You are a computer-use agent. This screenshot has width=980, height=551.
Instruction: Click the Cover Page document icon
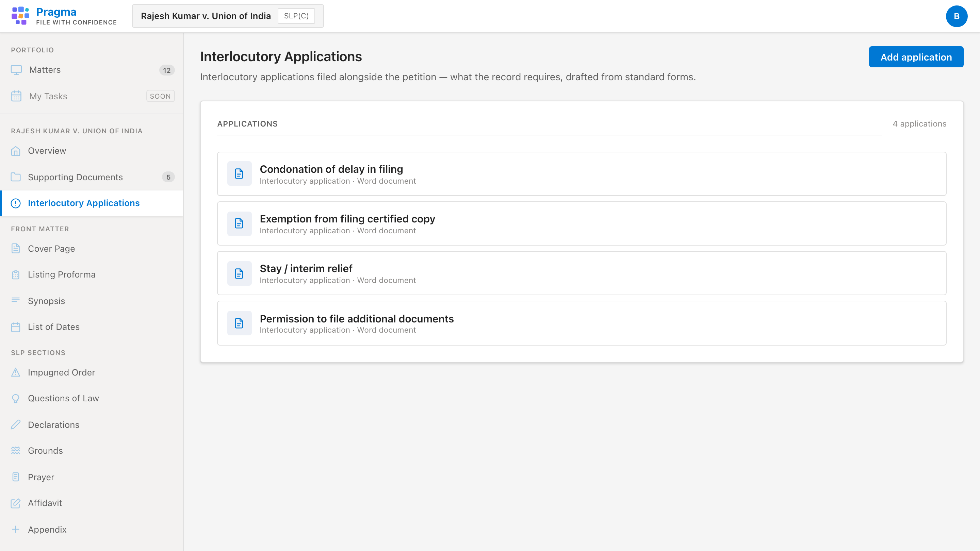point(16,249)
